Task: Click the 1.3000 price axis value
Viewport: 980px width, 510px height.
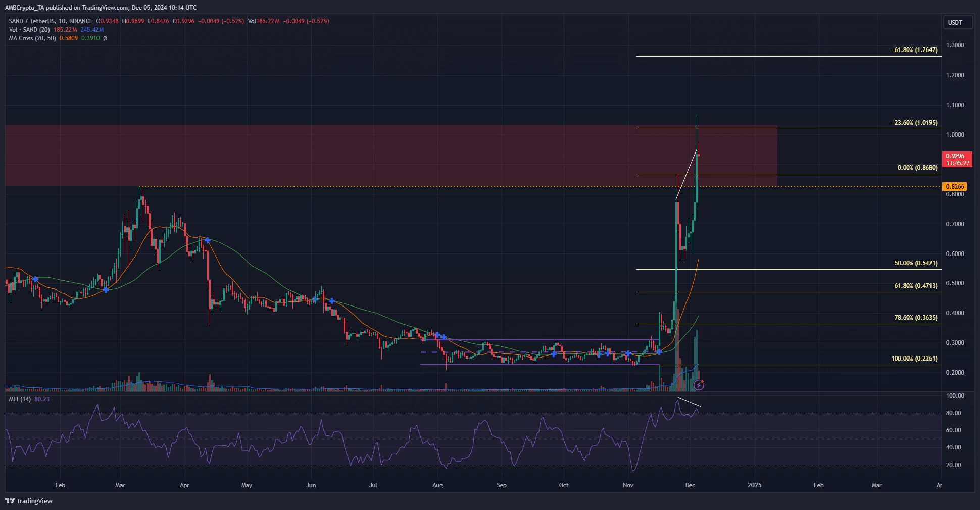Action: pyautogui.click(x=955, y=45)
